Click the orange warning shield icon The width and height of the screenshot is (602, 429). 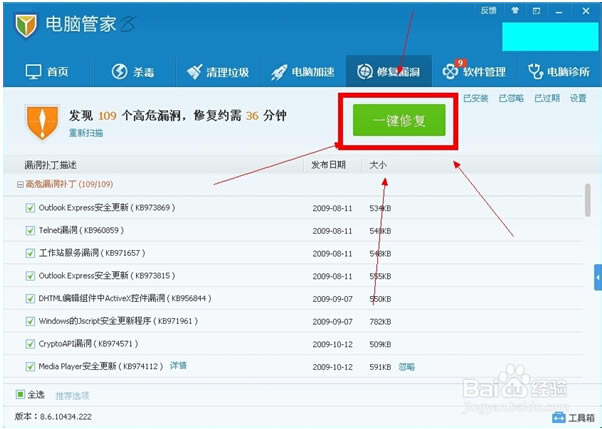tap(42, 123)
